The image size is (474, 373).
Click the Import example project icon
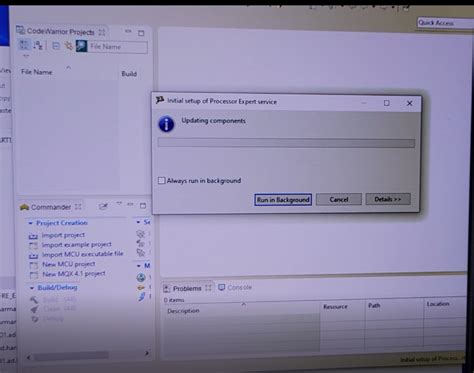(x=33, y=246)
